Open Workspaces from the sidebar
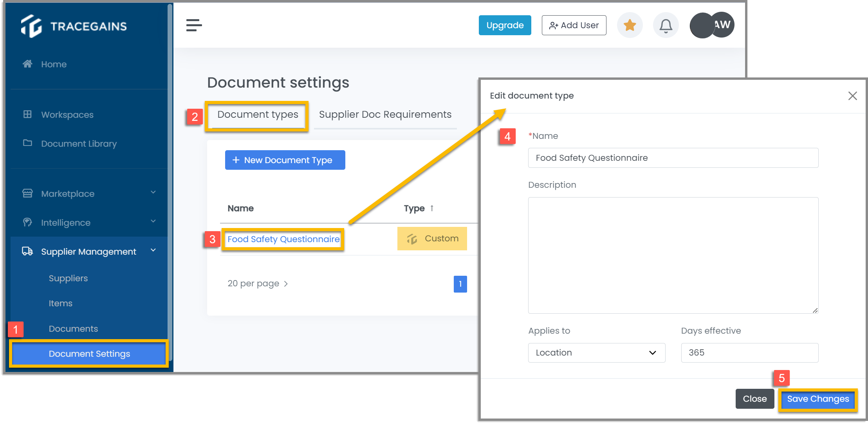Viewport: 868px width, 424px height. coord(67,114)
